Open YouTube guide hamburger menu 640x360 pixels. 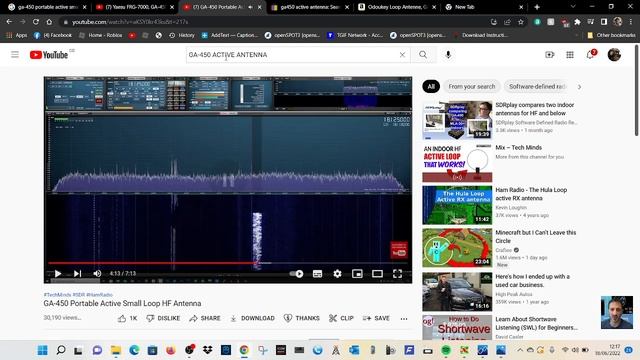coord(15,54)
